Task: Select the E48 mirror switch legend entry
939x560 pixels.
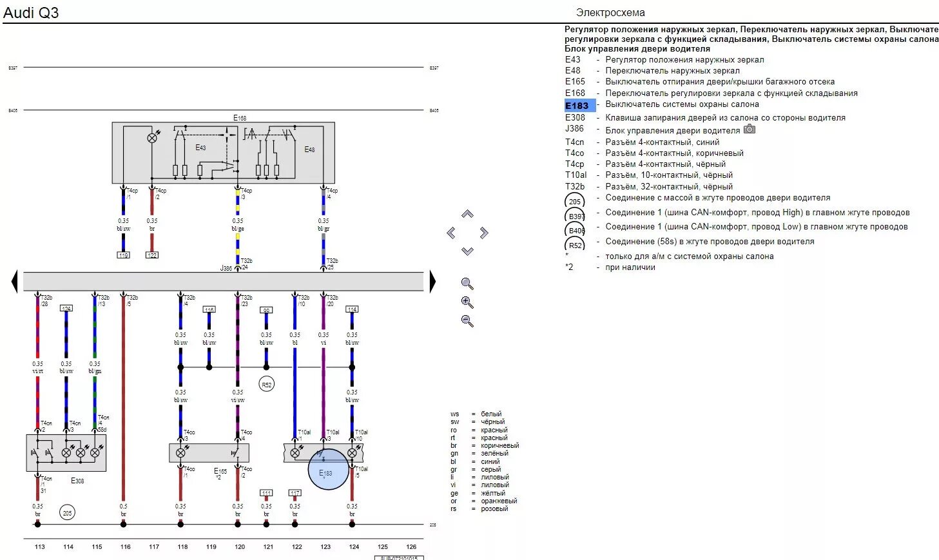Action: tap(652, 71)
